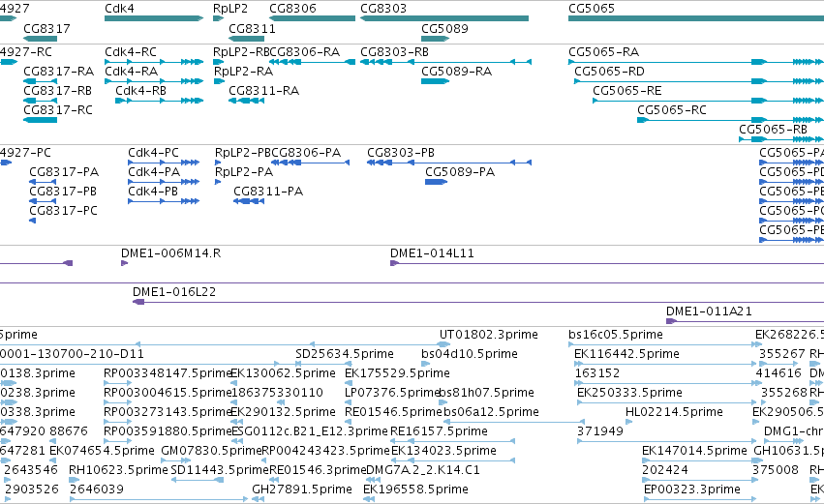Select protein CG8317-PA

pos(43,182)
